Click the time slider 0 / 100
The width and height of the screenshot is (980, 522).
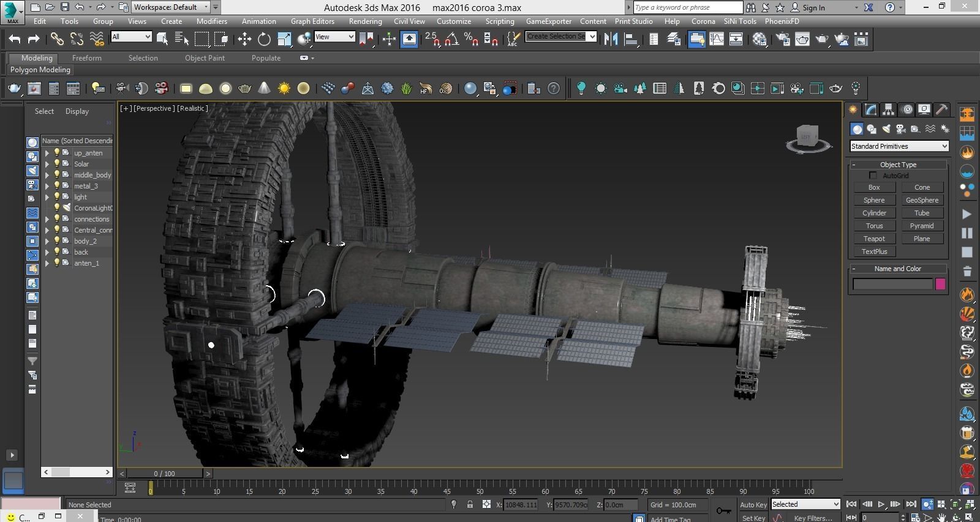pyautogui.click(x=164, y=474)
